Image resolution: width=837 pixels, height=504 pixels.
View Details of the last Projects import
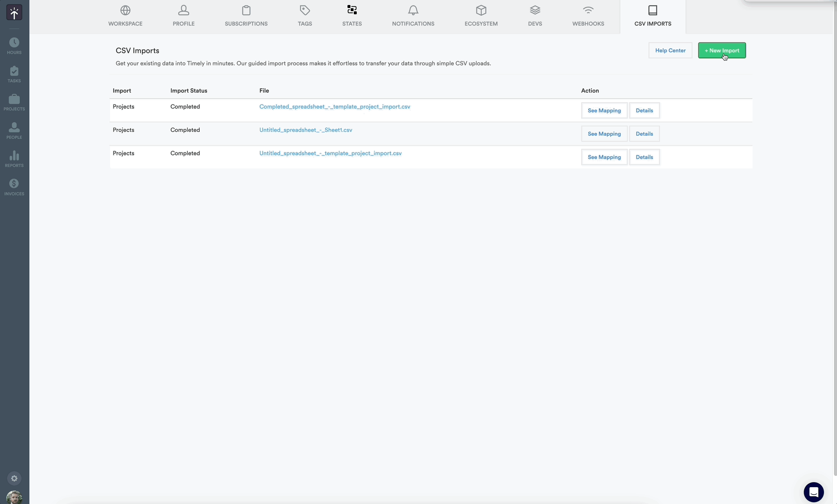pyautogui.click(x=644, y=157)
